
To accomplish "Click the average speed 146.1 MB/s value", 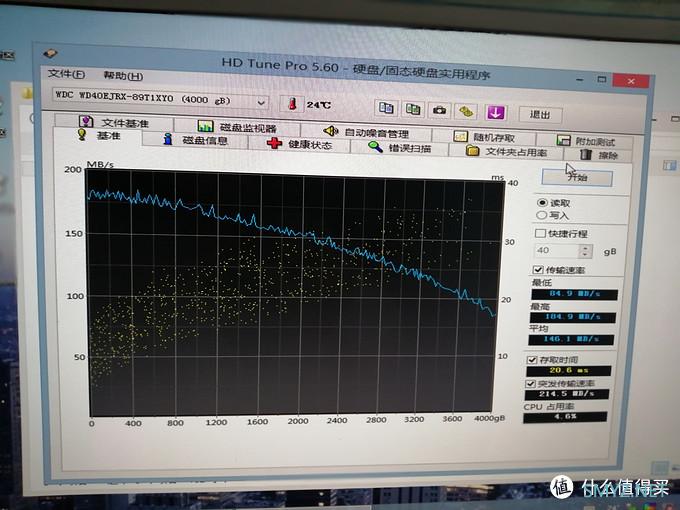I will [571, 339].
